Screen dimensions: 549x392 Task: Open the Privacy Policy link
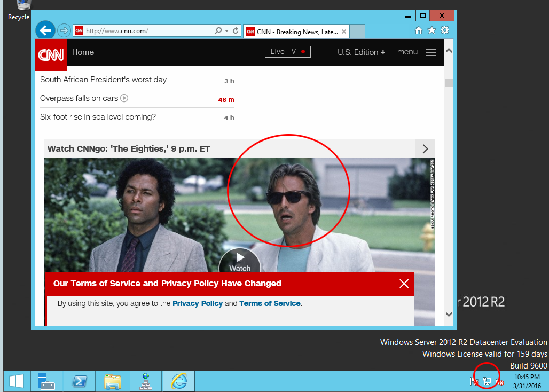pyautogui.click(x=198, y=303)
